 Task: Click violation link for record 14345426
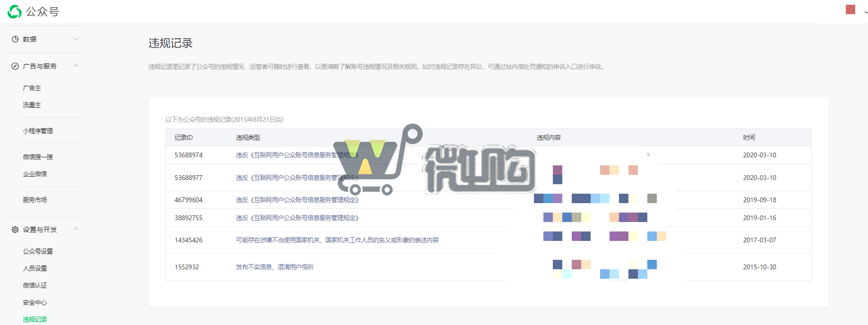tap(337, 240)
